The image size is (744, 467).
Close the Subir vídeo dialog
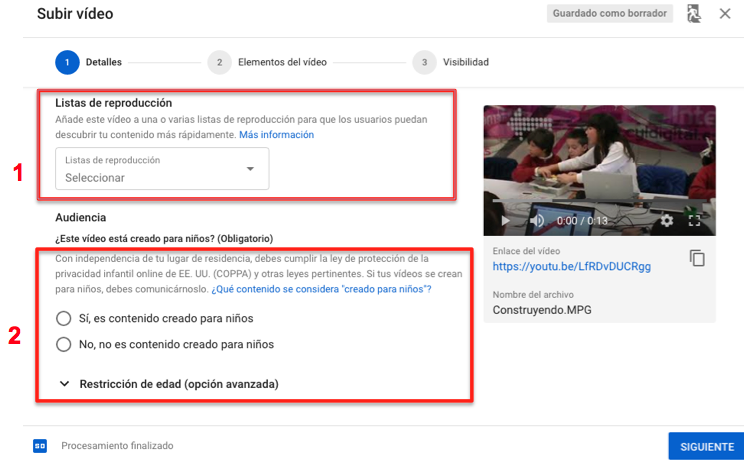tap(725, 14)
